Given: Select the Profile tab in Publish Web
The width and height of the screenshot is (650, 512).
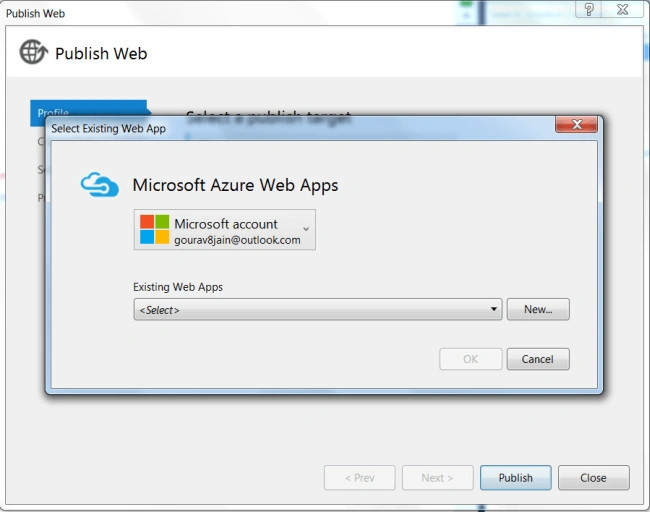Looking at the screenshot, I should click(x=89, y=109).
